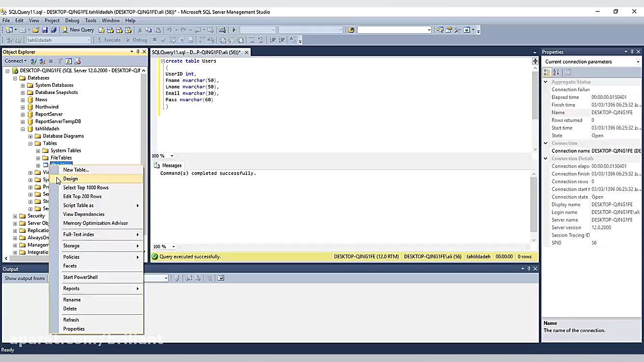Click the Filter icon in Object Explorer toolbar

click(60, 61)
